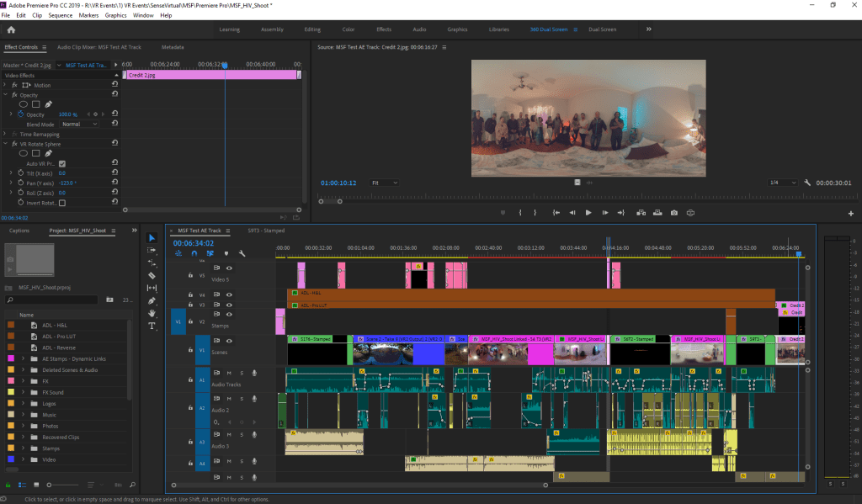The width and height of the screenshot is (862, 504).
Task: Click the orange label swatch for Music
Action: click(x=10, y=415)
